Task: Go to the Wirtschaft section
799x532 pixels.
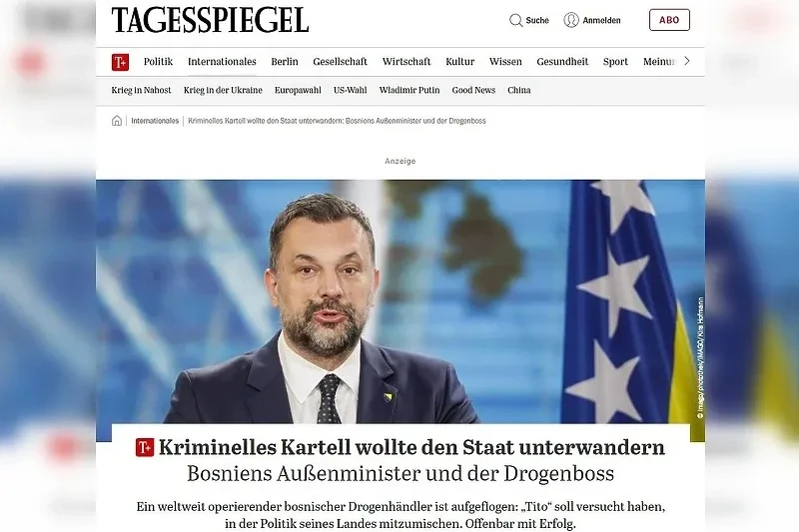Action: click(406, 62)
